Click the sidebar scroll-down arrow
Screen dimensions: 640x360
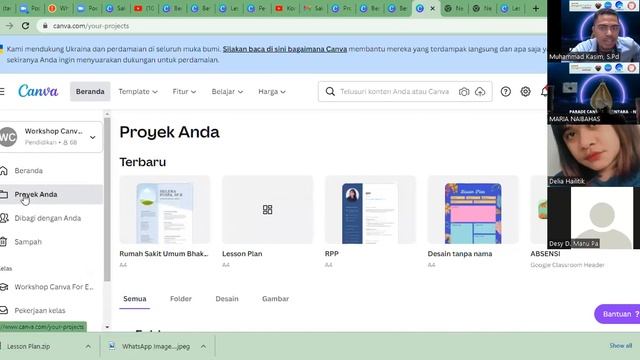(x=107, y=327)
